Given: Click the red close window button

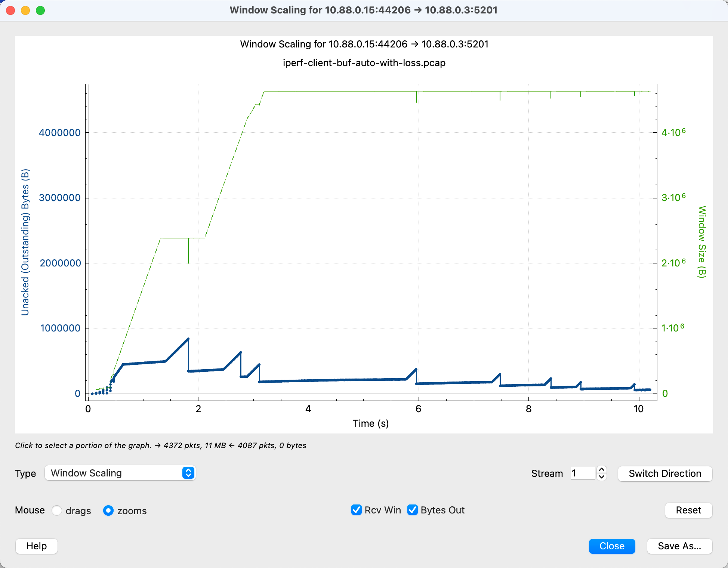Looking at the screenshot, I should tap(10, 10).
